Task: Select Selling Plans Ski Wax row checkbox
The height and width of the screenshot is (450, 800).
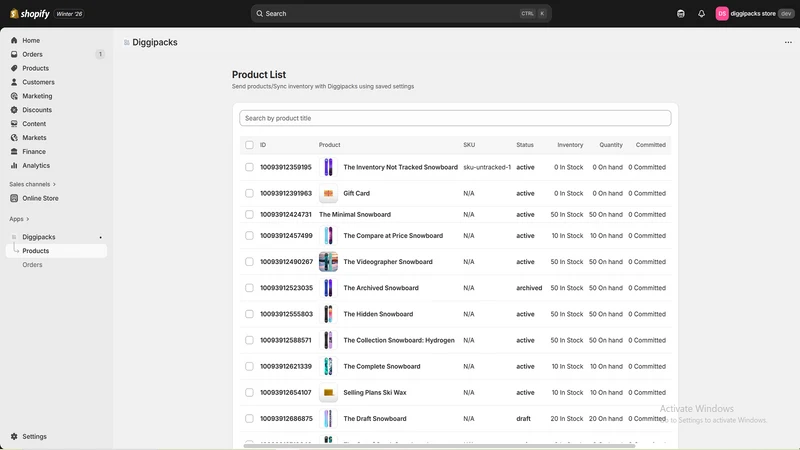Action: coord(249,392)
